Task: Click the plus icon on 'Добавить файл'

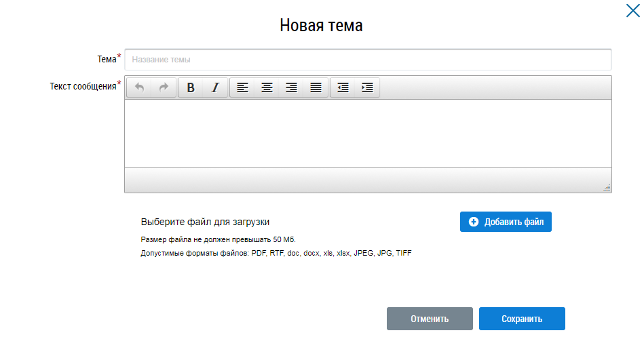Action: point(474,222)
